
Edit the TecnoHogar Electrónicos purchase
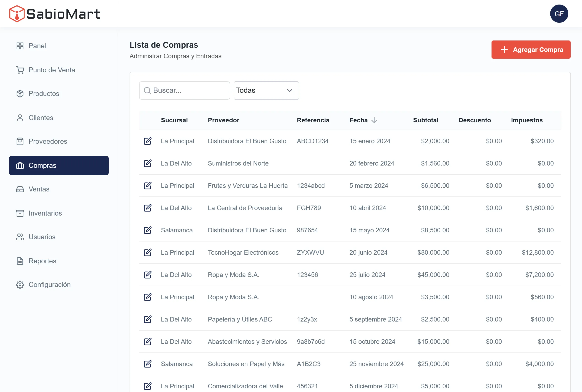click(x=148, y=252)
